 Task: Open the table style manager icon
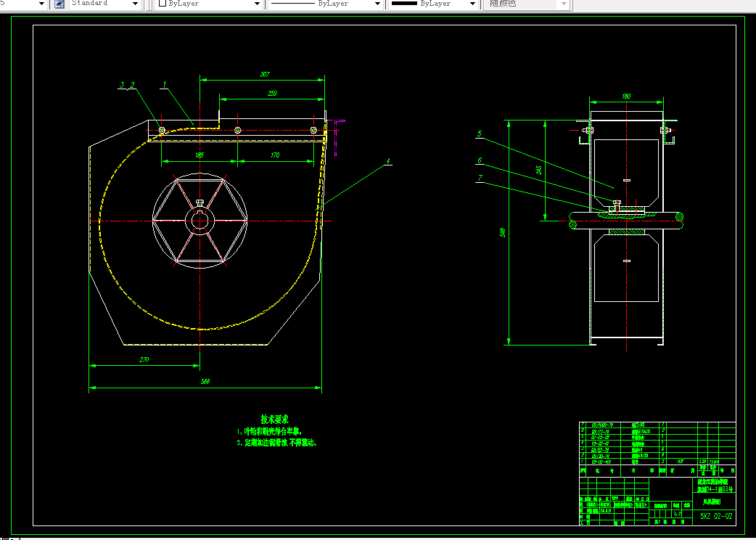59,4
